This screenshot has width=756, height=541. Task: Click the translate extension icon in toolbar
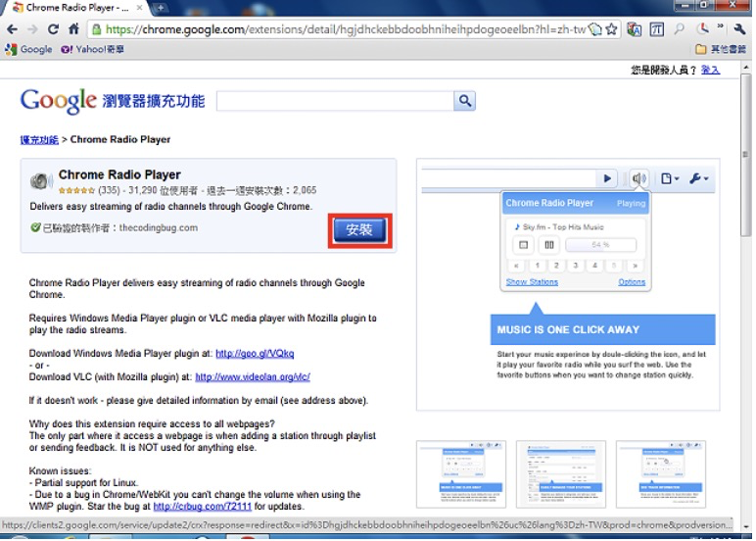(x=634, y=29)
